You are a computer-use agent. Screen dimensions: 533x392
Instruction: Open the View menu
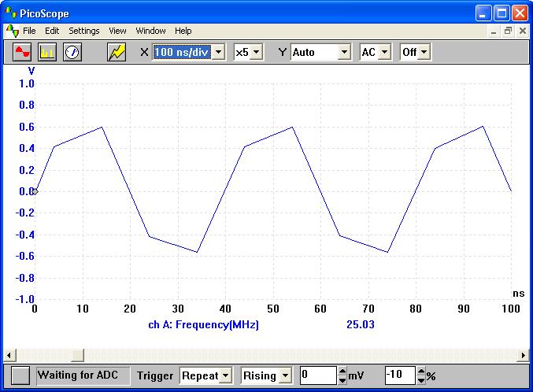(117, 31)
